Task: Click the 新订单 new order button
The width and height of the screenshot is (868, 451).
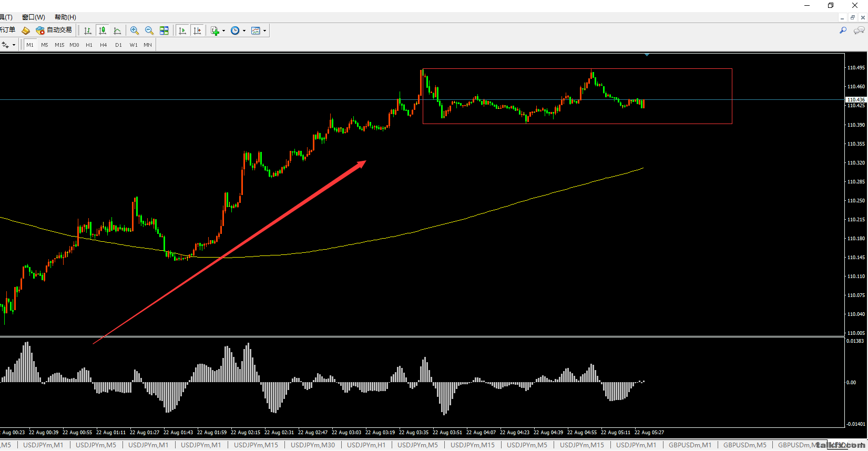Action: 7,30
